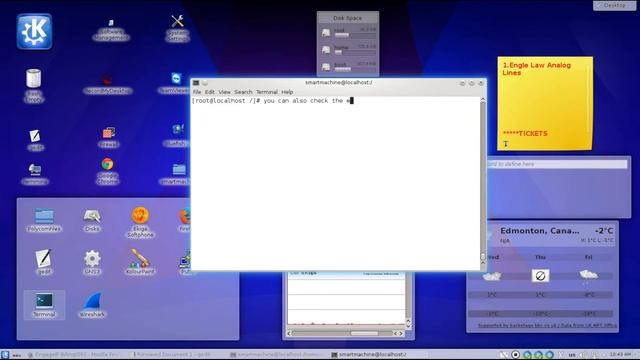Image resolution: width=640 pixels, height=360 pixels.
Task: Open the File menu in the terminal
Action: pos(197,92)
